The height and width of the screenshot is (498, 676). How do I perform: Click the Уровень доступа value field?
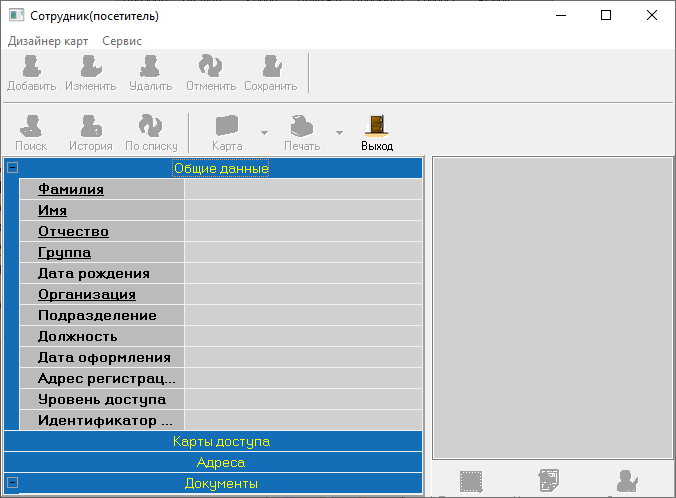303,399
